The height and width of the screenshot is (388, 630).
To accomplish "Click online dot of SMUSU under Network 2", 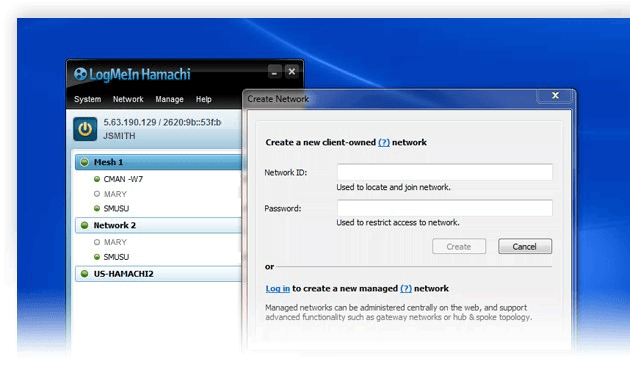I will 97,257.
